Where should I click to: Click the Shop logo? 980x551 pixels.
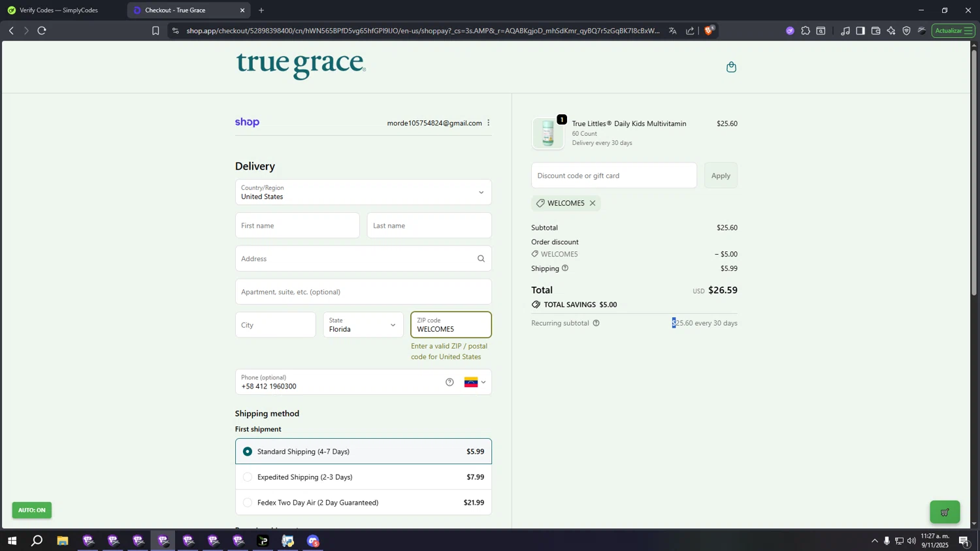tap(247, 122)
